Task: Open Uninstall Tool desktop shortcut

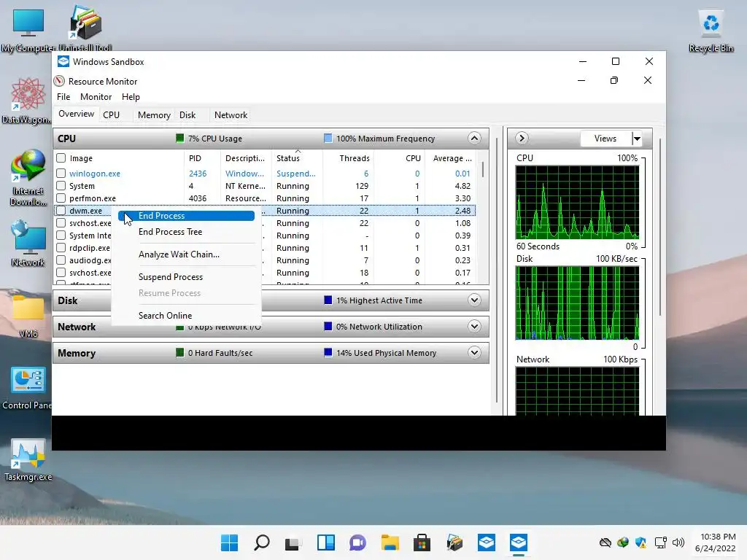Action: click(85, 28)
